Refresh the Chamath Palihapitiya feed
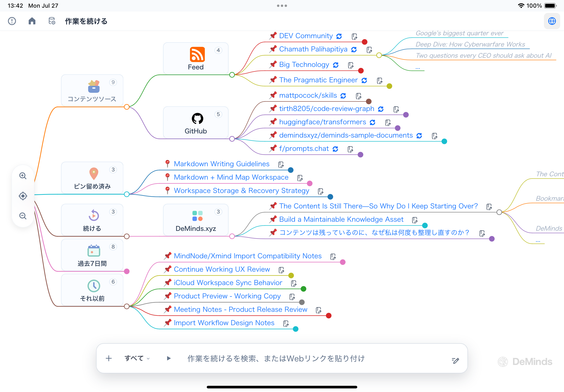This screenshot has height=392, width=564. pyautogui.click(x=354, y=50)
